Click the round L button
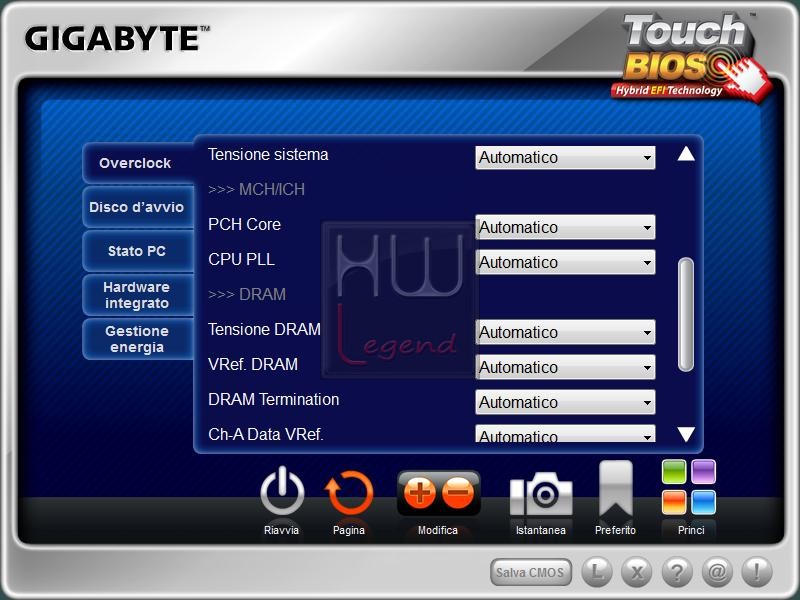The image size is (800, 600). pos(597,572)
